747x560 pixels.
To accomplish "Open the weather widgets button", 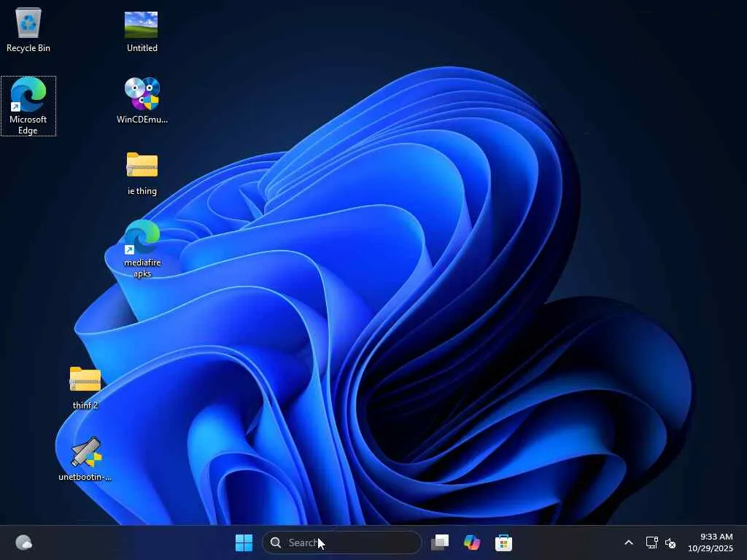I will pos(24,542).
